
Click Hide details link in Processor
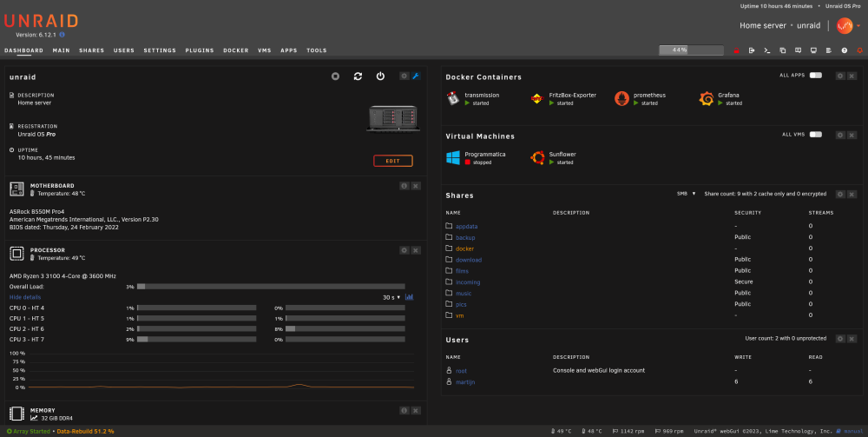pyautogui.click(x=25, y=297)
